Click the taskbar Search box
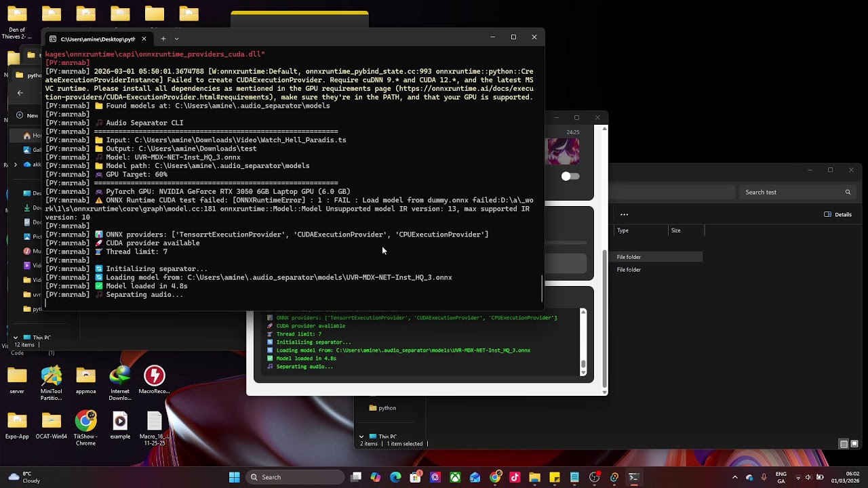Viewport: 868px width, 488px height. [x=294, y=477]
